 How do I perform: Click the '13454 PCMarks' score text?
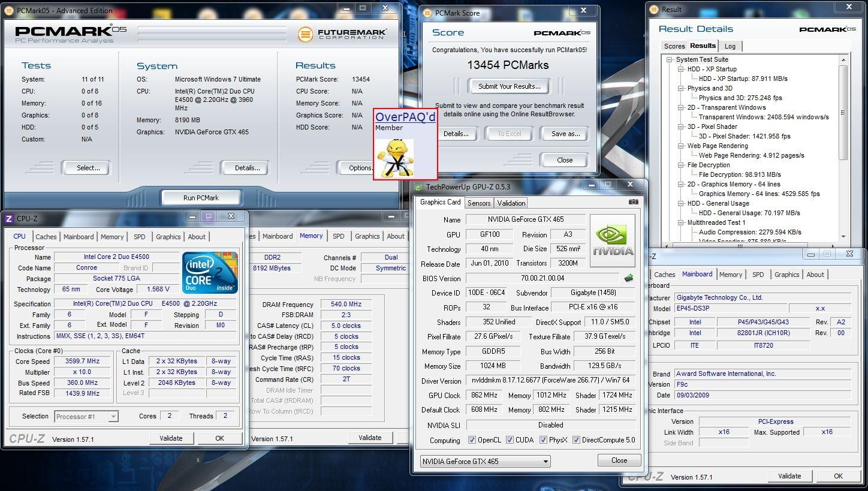pos(508,65)
